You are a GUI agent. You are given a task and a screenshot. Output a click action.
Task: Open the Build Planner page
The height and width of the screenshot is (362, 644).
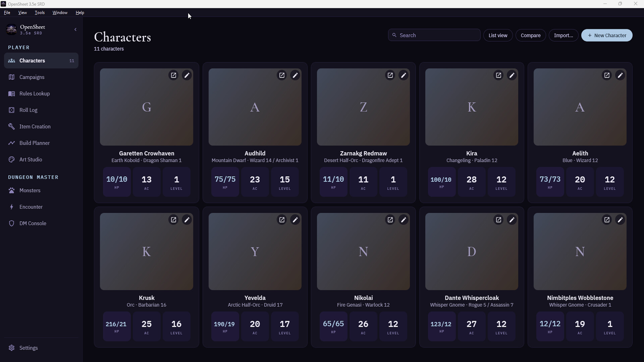(x=41, y=143)
